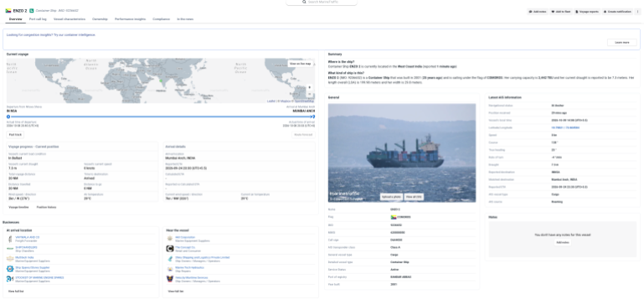Click the green vessel marker on map
644x305 pixels.
pos(161,80)
